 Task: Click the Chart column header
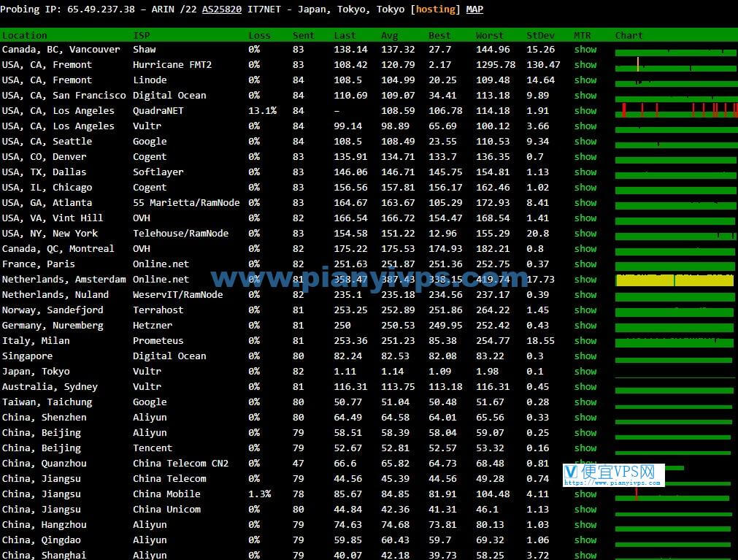pos(629,35)
